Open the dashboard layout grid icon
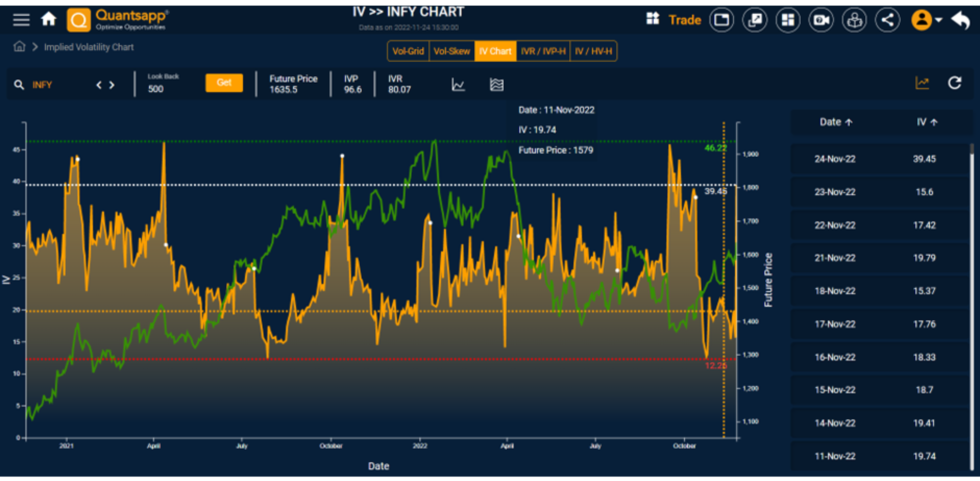 pyautogui.click(x=788, y=20)
